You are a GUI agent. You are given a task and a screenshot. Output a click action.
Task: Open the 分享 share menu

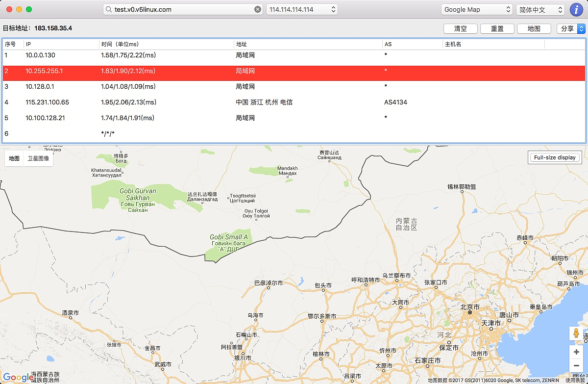(571, 28)
